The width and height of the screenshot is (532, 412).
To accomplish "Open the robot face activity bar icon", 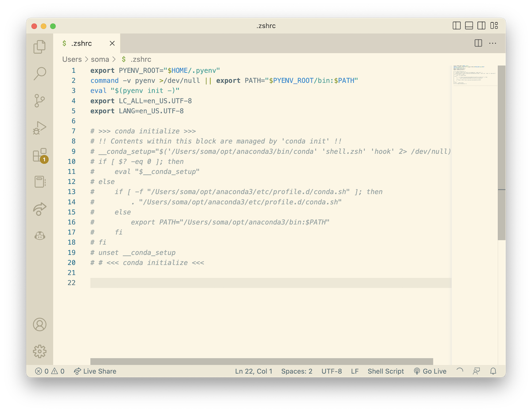I will 39,236.
